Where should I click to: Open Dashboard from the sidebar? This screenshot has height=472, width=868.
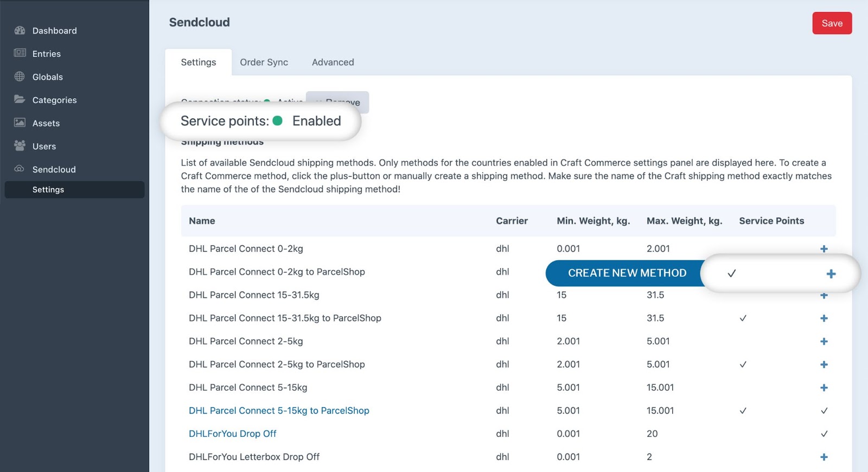coord(54,31)
